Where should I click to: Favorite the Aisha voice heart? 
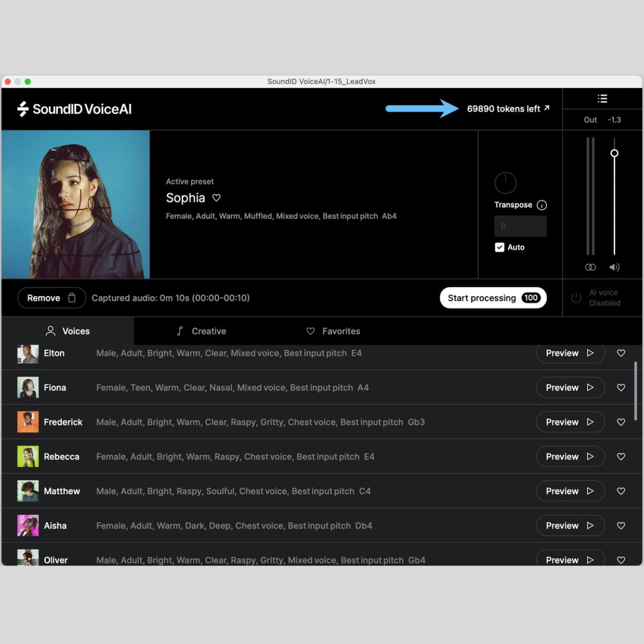click(x=621, y=525)
